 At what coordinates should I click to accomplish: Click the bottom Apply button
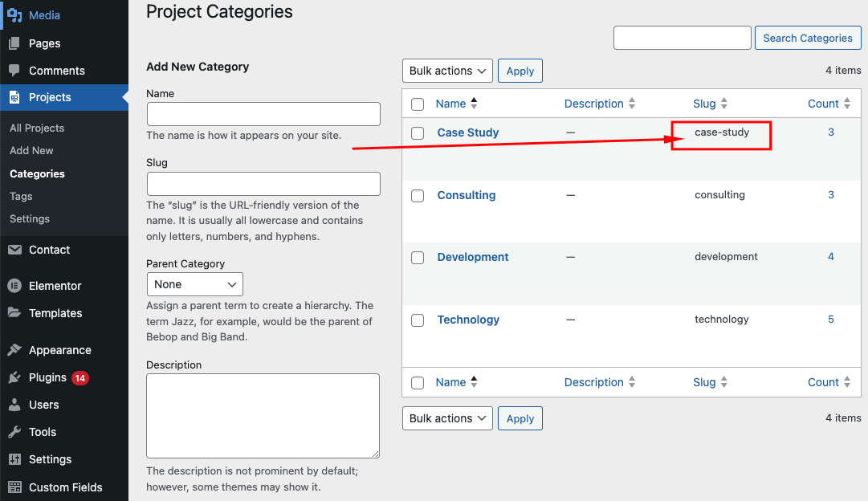(520, 418)
